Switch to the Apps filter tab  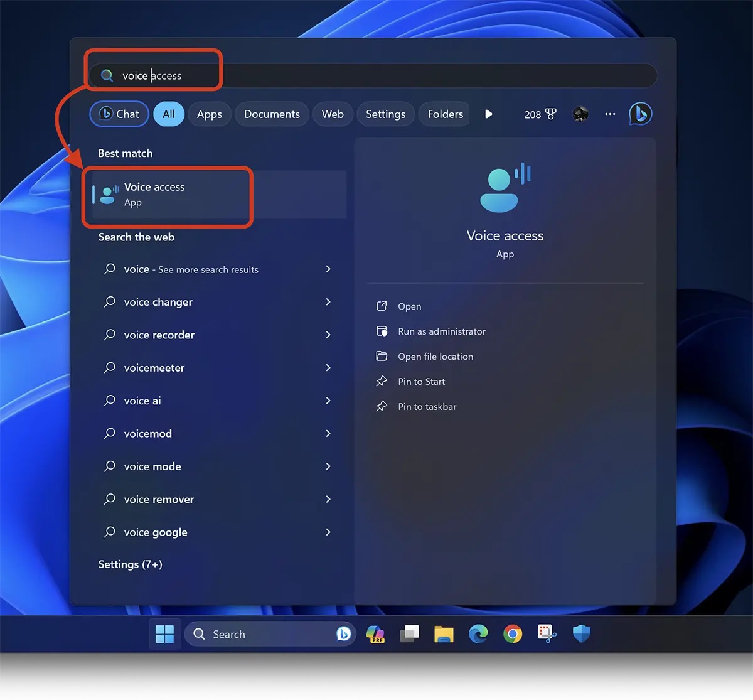[x=209, y=114]
